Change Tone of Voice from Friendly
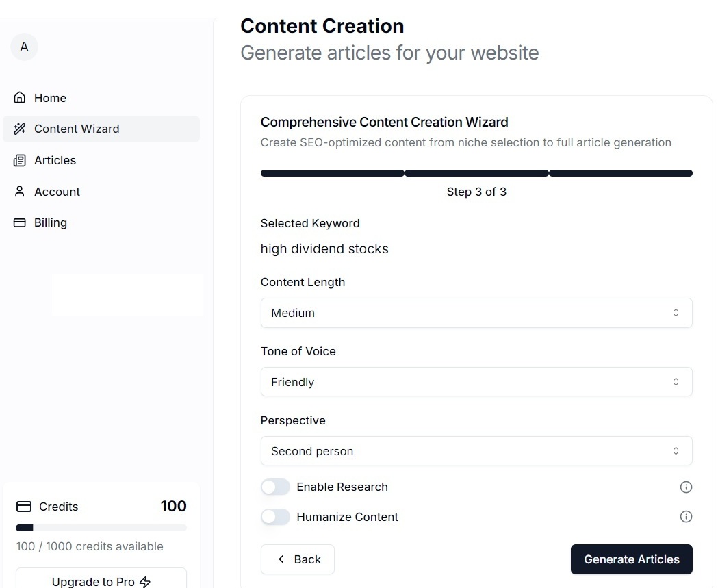This screenshot has width=718, height=588. (x=476, y=381)
